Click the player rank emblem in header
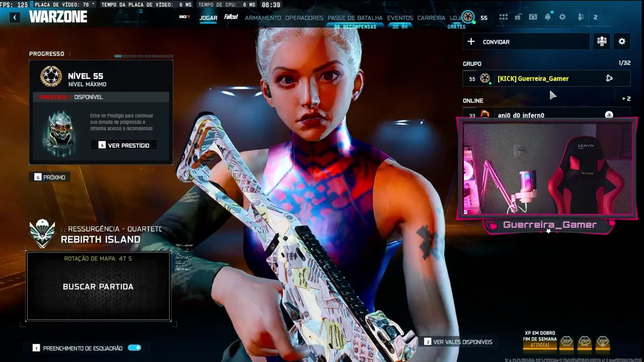The height and width of the screenshot is (362, 644). [x=468, y=17]
